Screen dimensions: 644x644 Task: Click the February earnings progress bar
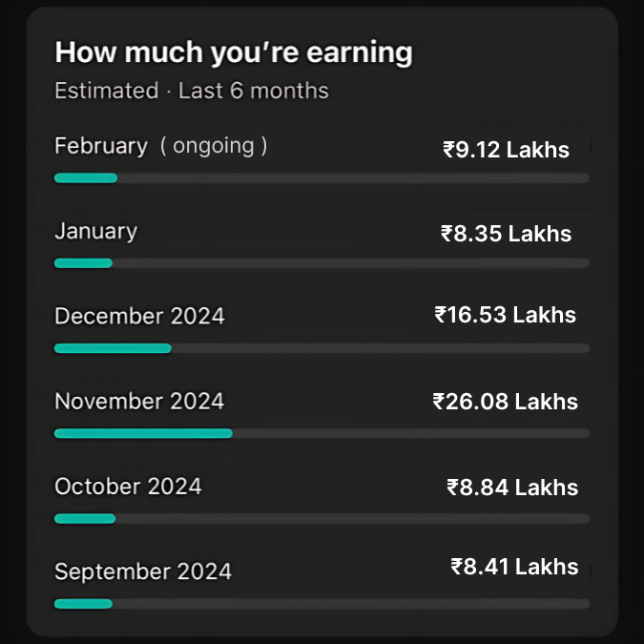[x=322, y=178]
